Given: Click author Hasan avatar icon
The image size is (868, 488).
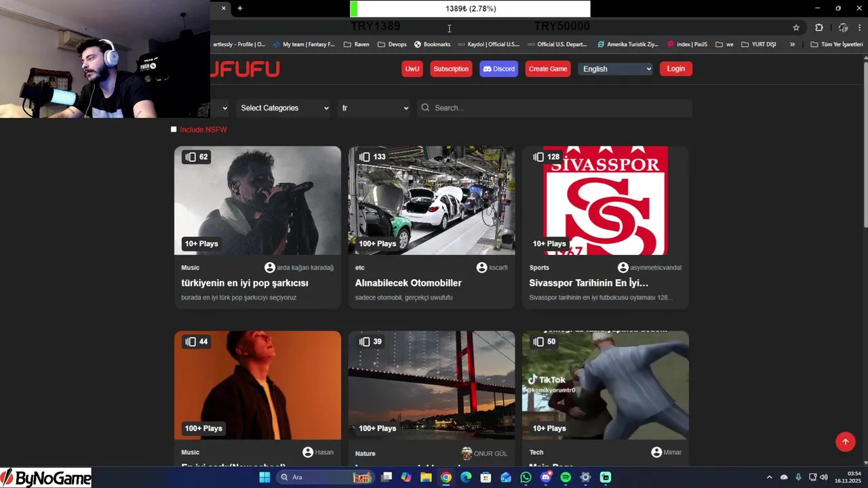Looking at the screenshot, I should click(x=308, y=452).
